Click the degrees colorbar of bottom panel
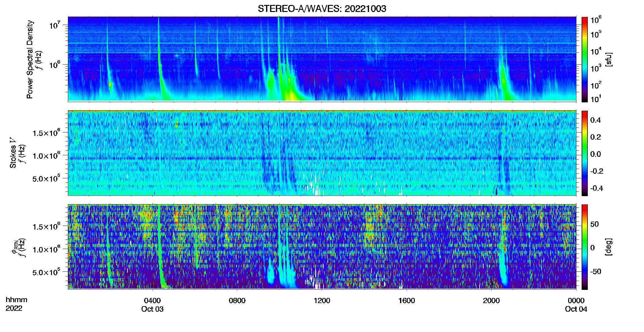 pos(585,247)
